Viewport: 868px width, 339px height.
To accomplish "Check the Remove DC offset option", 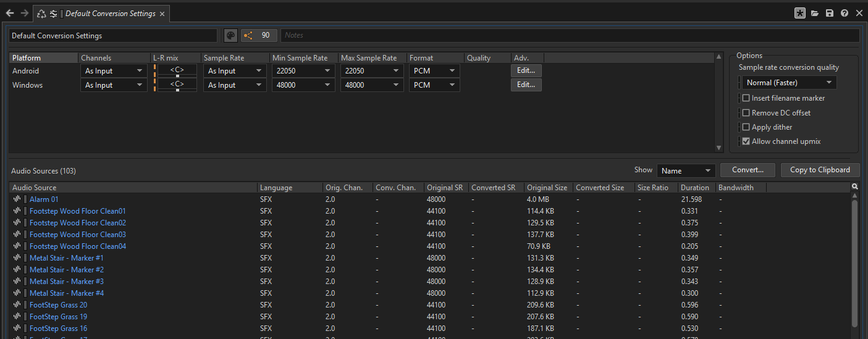I will point(746,113).
